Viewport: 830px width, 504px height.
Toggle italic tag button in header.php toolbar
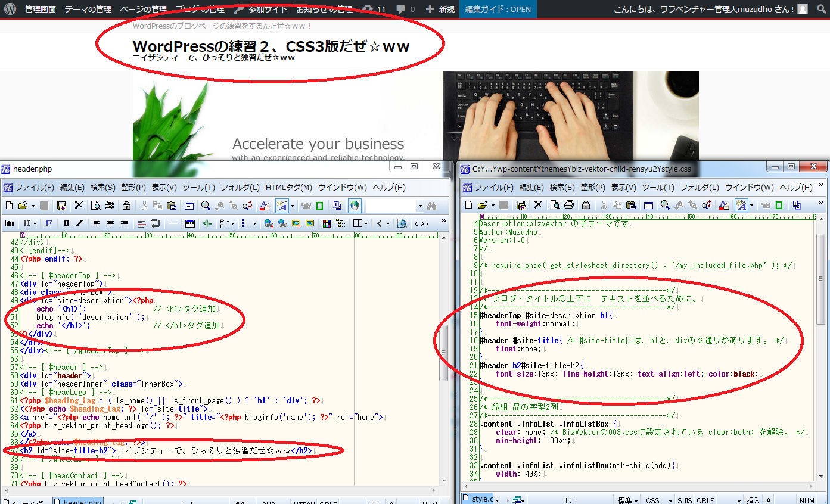tap(80, 223)
